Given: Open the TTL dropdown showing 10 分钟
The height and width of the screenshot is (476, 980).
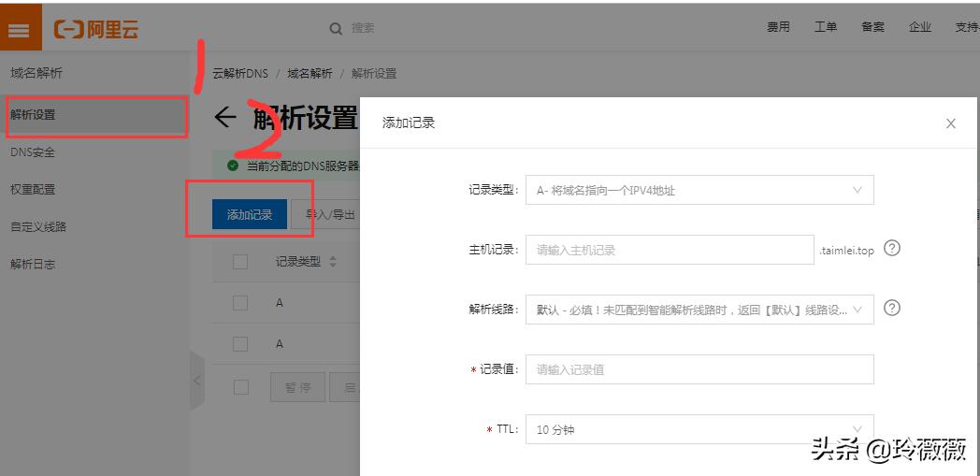Looking at the screenshot, I should pyautogui.click(x=699, y=430).
